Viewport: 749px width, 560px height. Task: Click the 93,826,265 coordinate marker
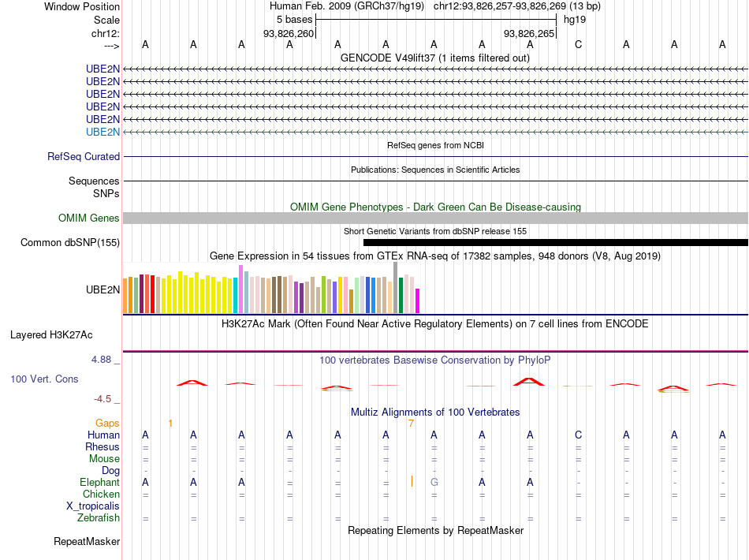[x=529, y=33]
